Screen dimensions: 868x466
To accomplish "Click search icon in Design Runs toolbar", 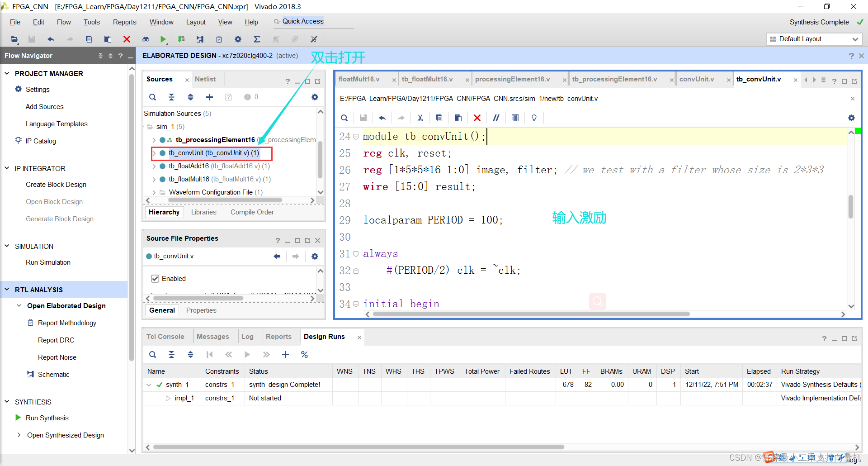I will (x=153, y=354).
